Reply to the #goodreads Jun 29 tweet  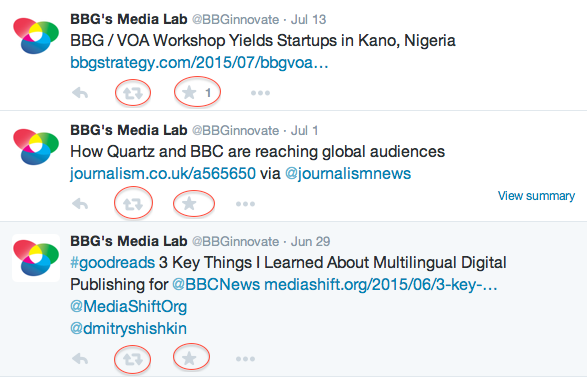tap(80, 359)
